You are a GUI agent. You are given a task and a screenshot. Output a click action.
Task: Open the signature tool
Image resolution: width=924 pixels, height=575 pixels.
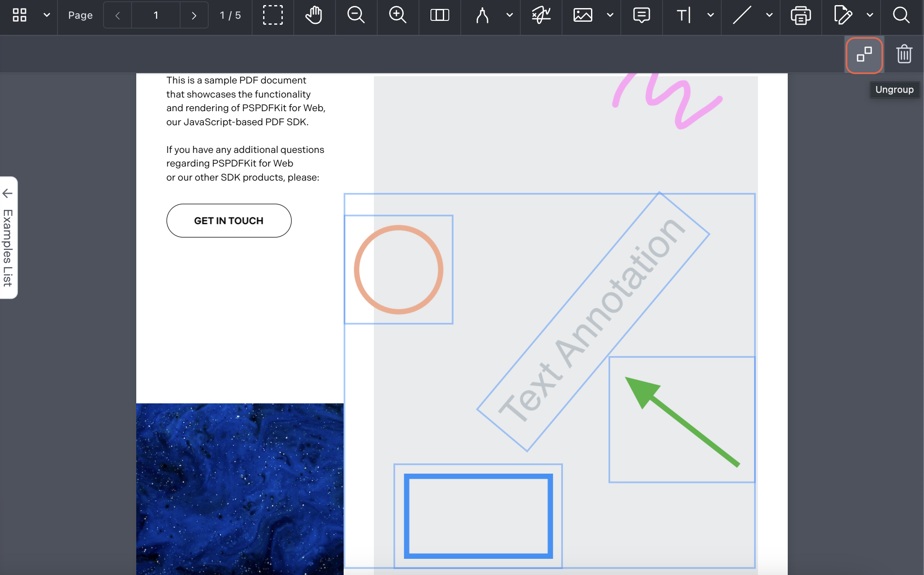tap(541, 16)
